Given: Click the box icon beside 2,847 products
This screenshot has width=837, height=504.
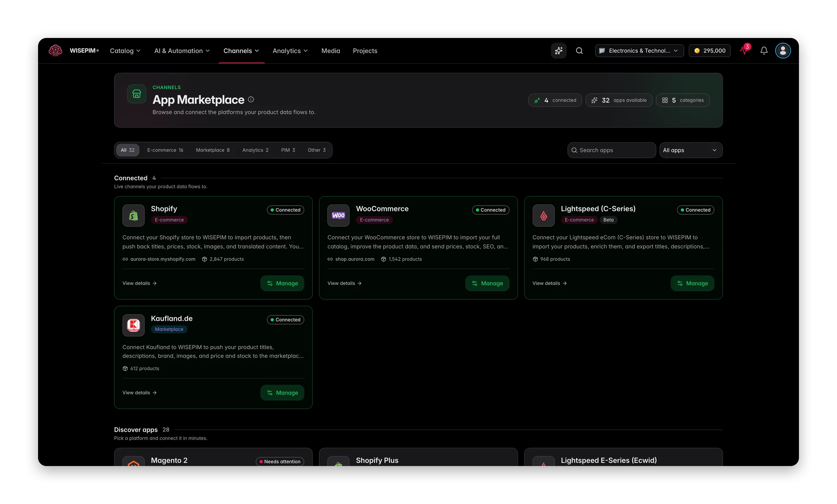Looking at the screenshot, I should [204, 259].
